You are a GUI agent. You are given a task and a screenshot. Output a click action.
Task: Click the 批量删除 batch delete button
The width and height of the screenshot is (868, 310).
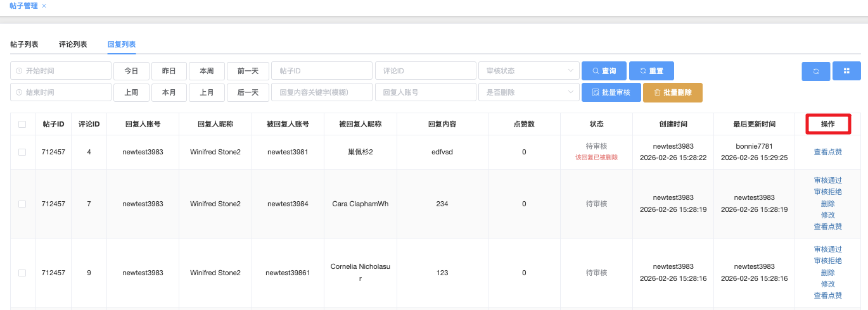click(x=672, y=92)
